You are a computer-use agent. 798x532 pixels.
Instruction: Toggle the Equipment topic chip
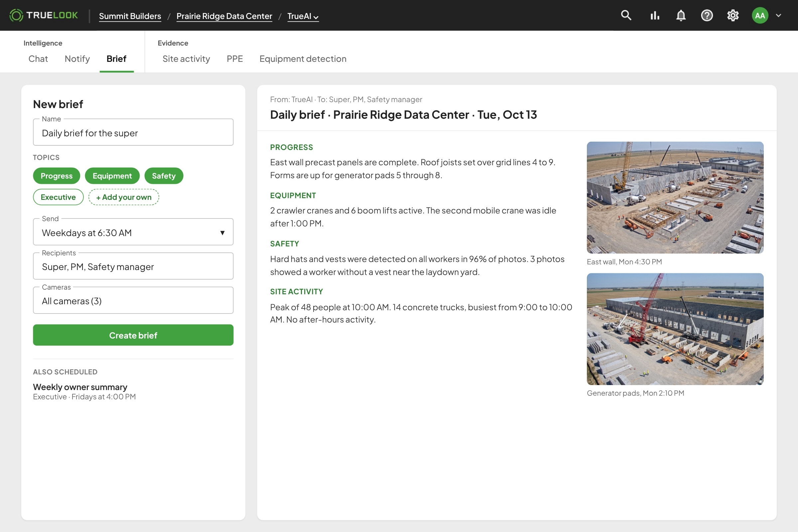[x=112, y=176]
